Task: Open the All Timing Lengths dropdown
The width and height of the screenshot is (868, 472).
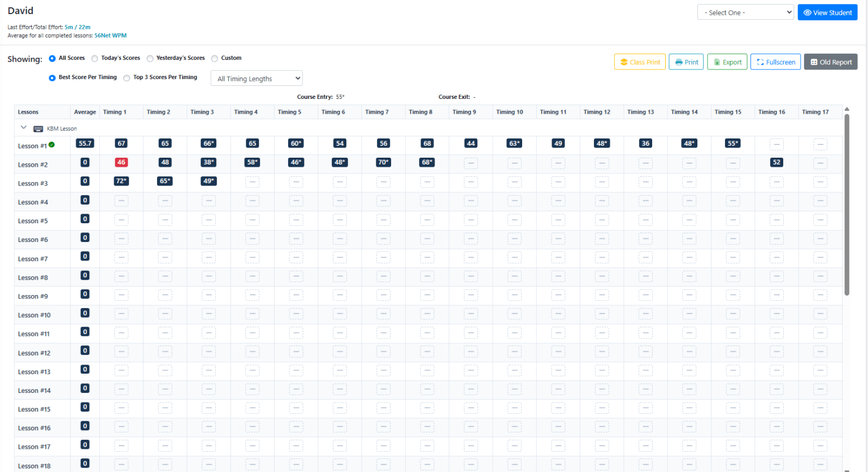Action: tap(256, 79)
